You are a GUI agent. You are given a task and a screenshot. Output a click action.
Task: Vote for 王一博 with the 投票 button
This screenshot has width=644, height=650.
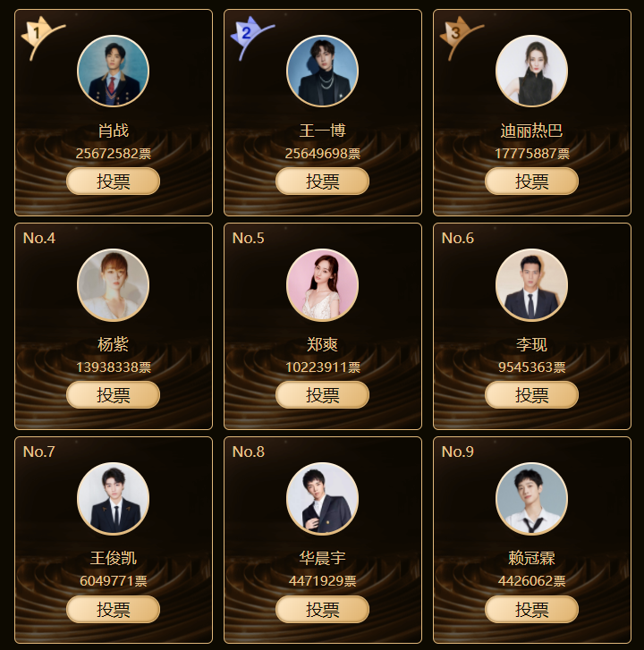point(323,181)
